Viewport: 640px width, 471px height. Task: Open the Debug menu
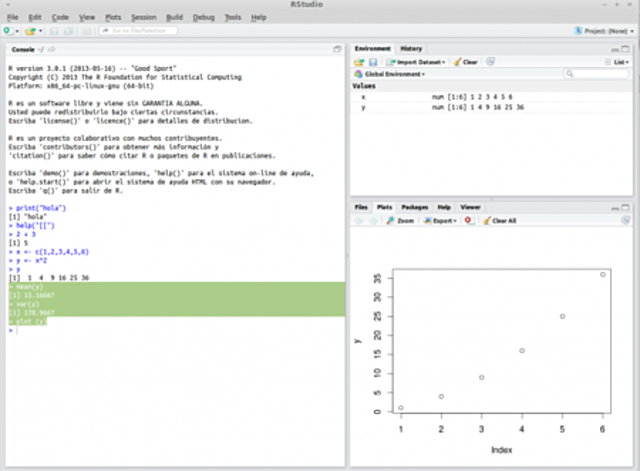click(x=204, y=17)
